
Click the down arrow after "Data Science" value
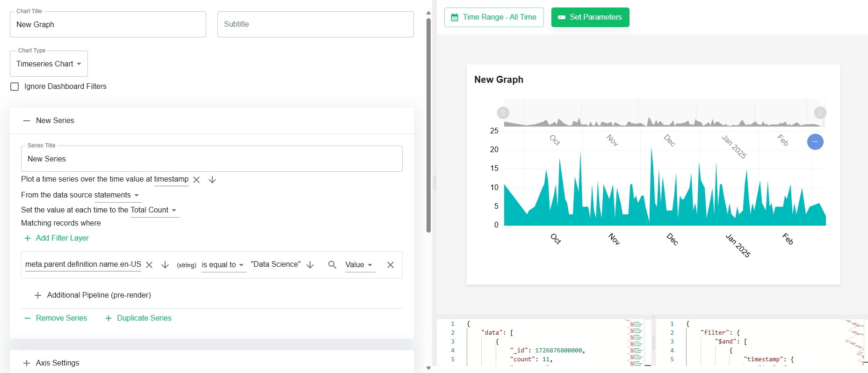[310, 265]
